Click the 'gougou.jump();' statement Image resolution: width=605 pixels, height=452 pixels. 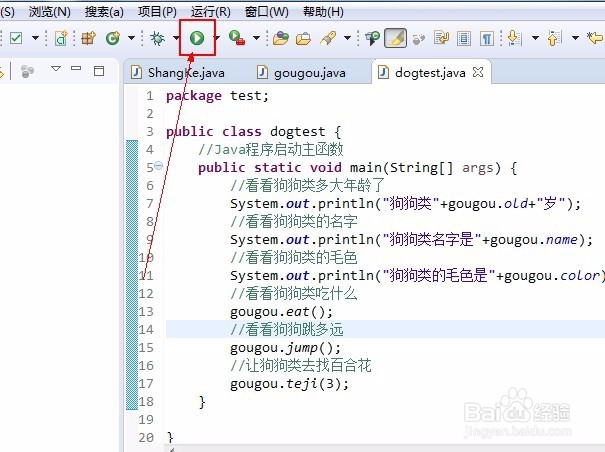(286, 347)
